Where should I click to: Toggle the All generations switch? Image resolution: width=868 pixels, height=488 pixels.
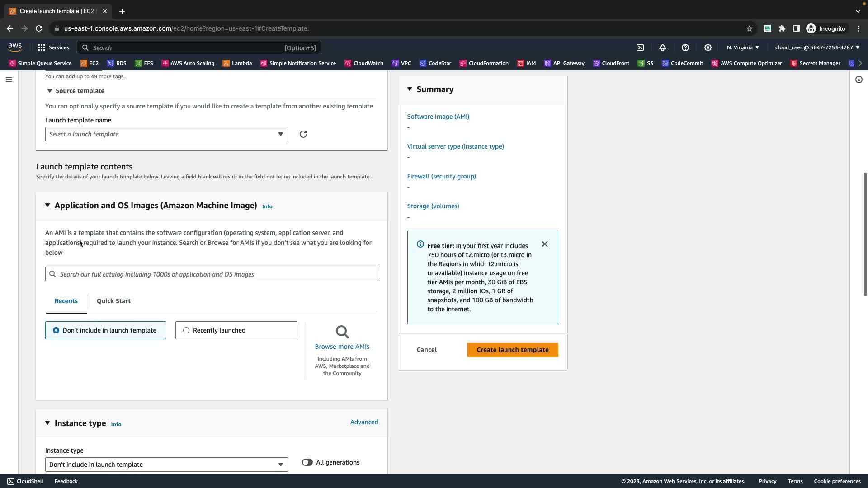click(307, 462)
